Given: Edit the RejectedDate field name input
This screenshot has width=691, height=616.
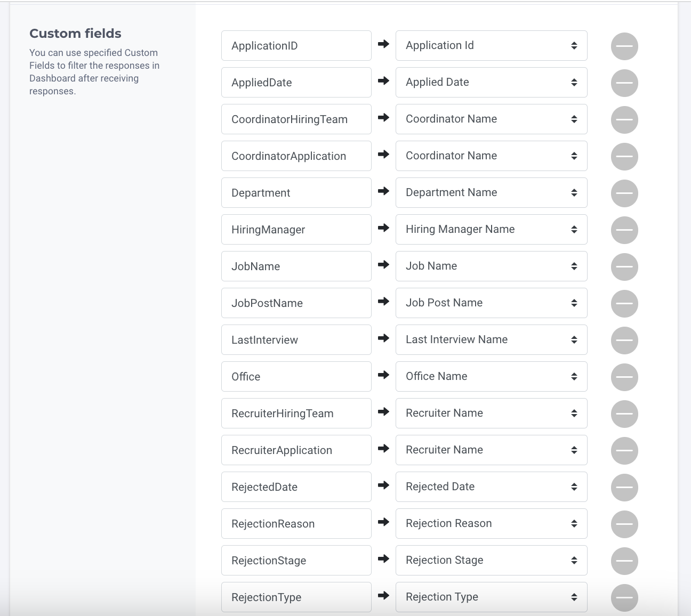Looking at the screenshot, I should 296,487.
